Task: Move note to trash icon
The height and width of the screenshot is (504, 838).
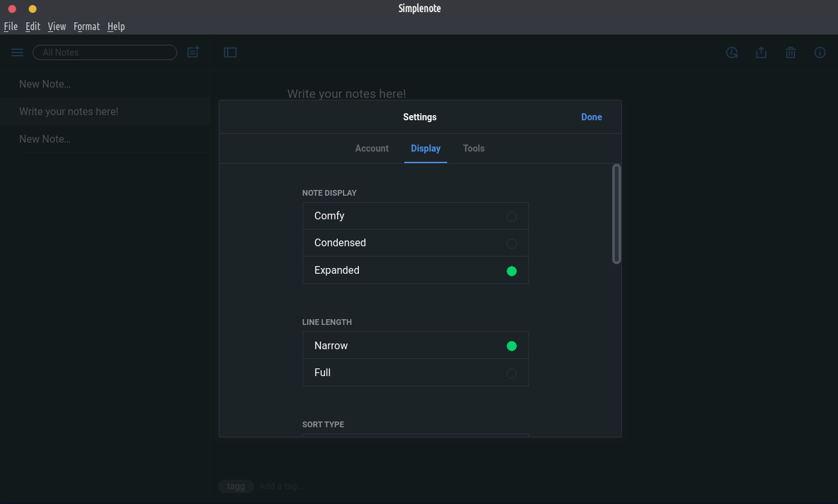Action: 791,52
